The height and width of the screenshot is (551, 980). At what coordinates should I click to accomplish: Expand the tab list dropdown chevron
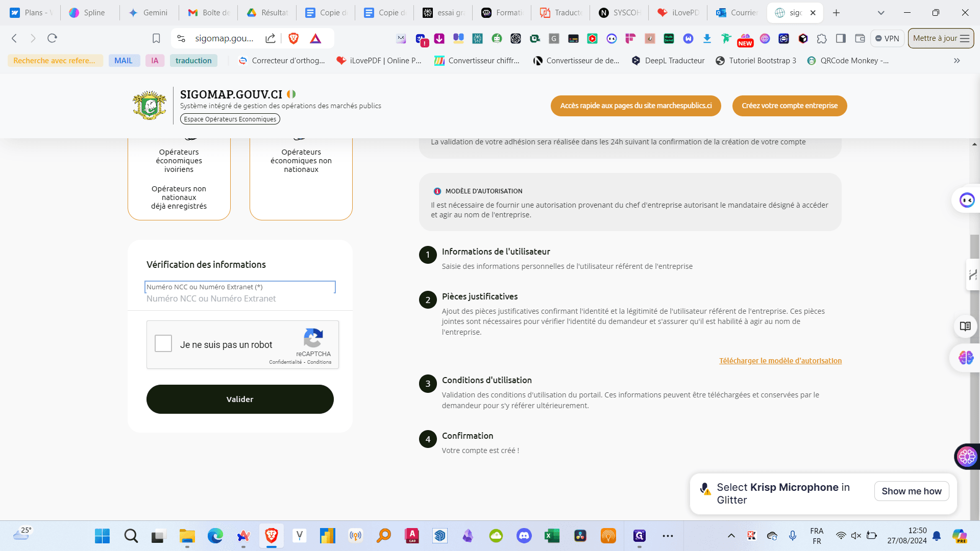pyautogui.click(x=881, y=13)
